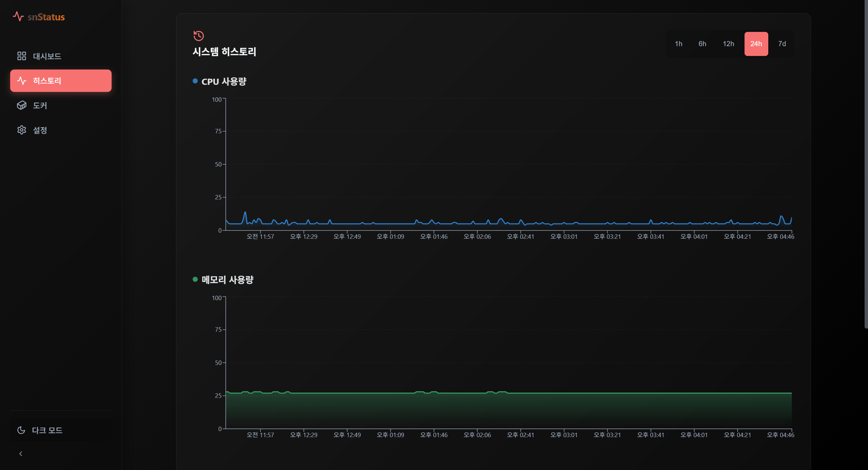Click the snStatus brand name text

pyautogui.click(x=46, y=17)
